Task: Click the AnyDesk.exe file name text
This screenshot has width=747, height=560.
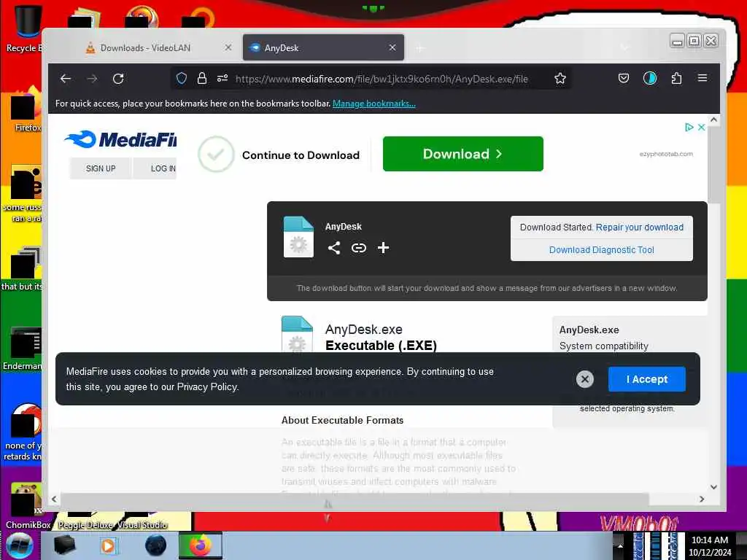Action: coord(363,329)
